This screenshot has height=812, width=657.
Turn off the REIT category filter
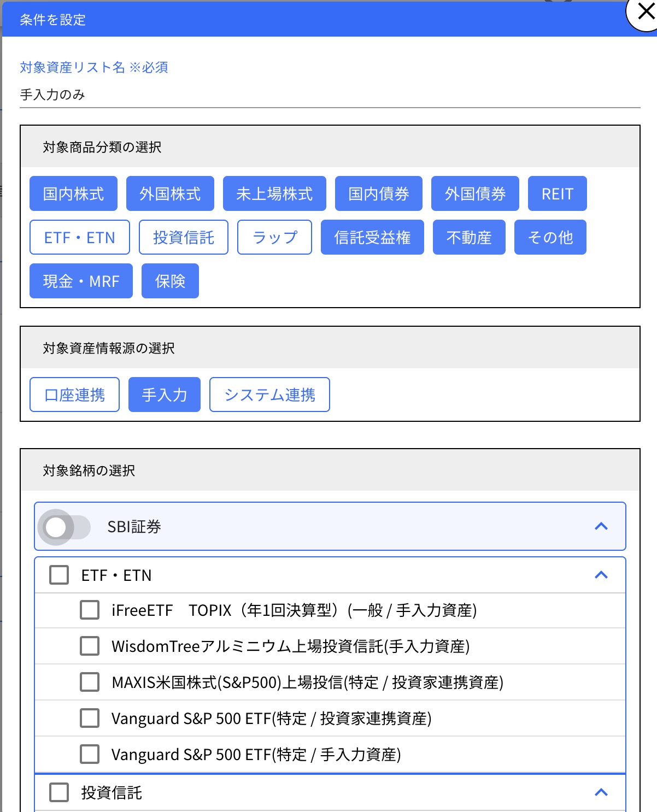tap(557, 193)
